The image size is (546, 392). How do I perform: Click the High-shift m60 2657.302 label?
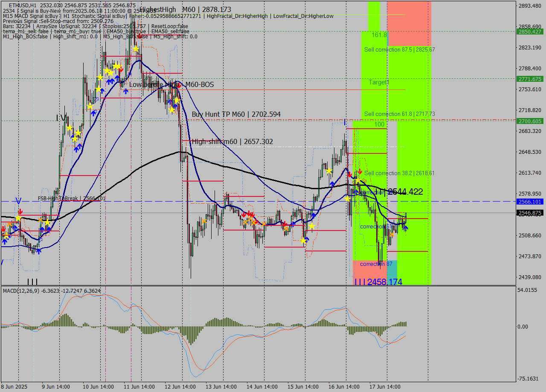click(x=232, y=141)
